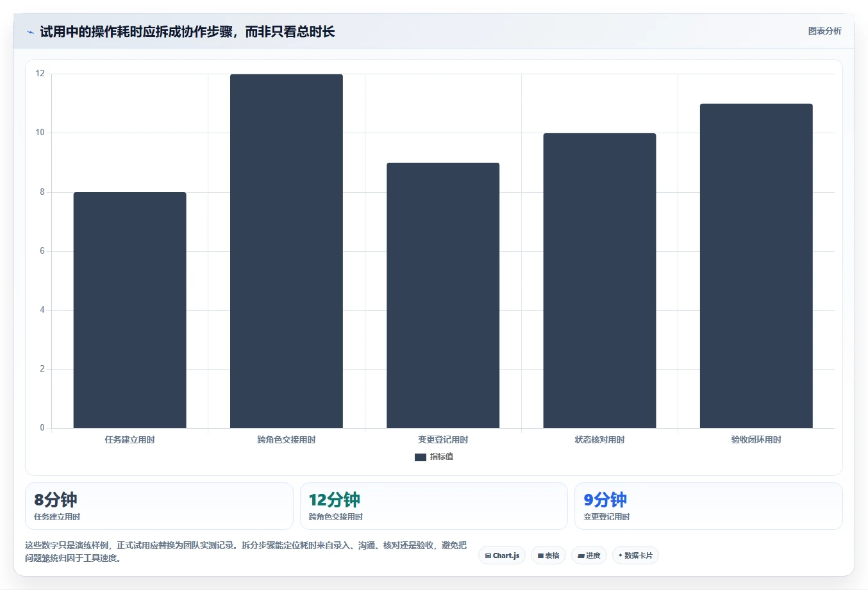Click the bar icon in 进度 chip
The image size is (868, 590).
point(581,556)
